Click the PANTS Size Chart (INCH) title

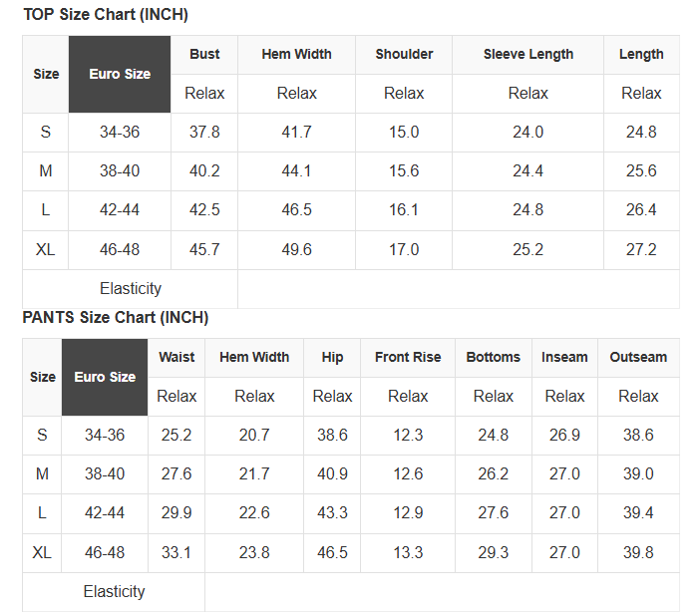(116, 317)
